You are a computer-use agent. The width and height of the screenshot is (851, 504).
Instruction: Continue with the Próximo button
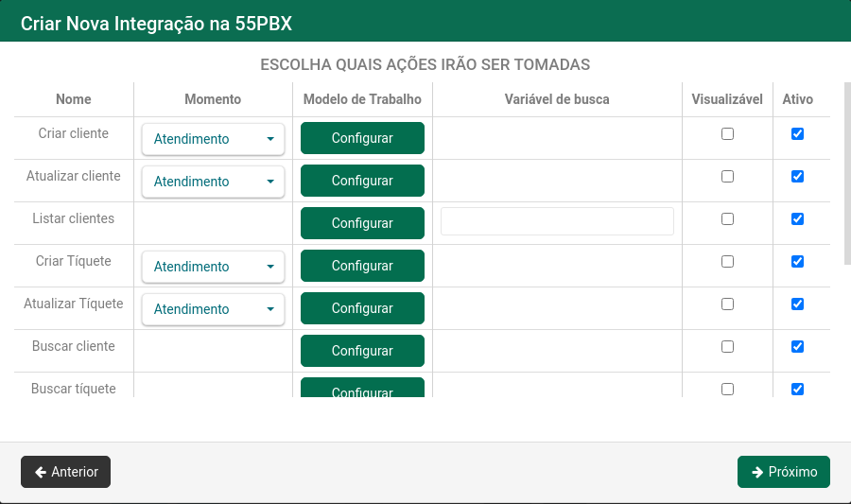click(784, 472)
